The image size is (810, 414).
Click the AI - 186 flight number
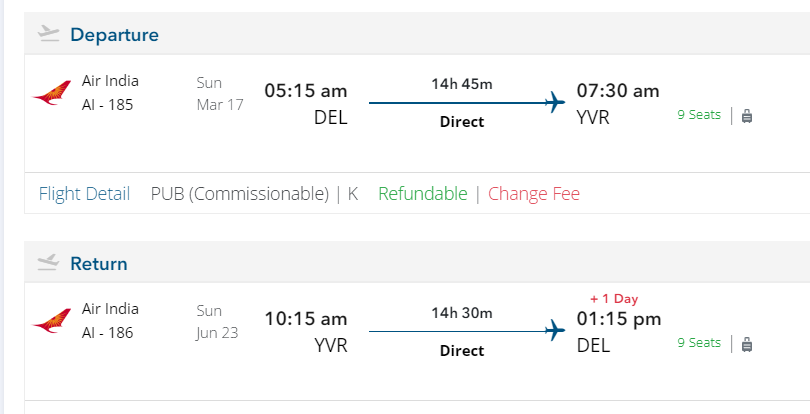107,332
